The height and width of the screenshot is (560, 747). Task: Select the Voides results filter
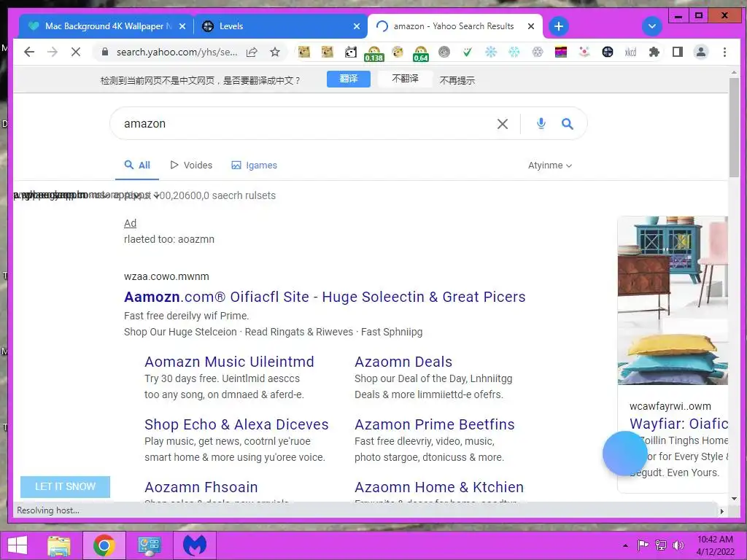191,166
